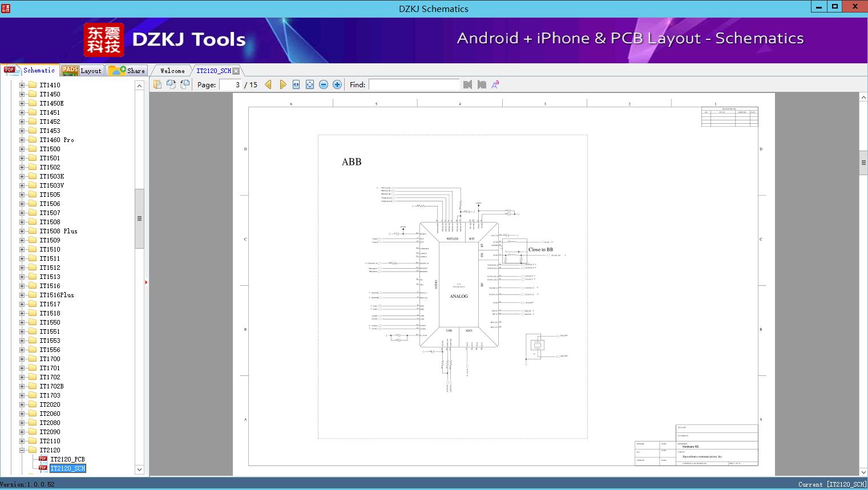Select IT2120_PCB file in tree
Screen dimensions: 868x490
pos(67,459)
